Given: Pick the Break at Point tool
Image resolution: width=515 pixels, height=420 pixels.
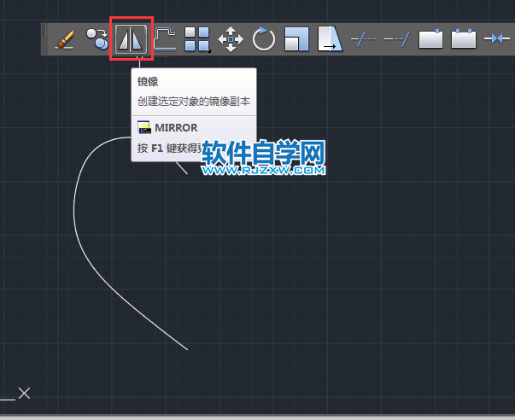Looking at the screenshot, I should [x=430, y=38].
